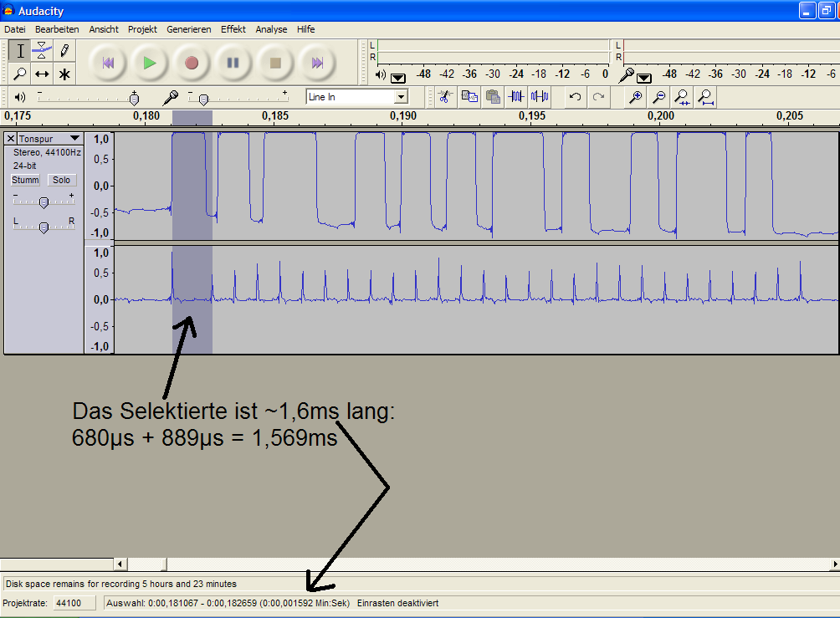
Task: Silence the selected audio
Action: (x=540, y=97)
